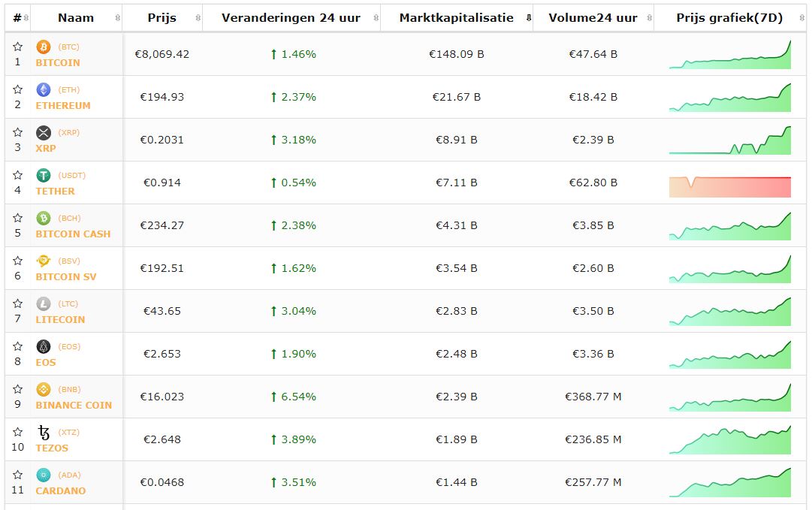Click the Litecoin silver logo icon
812x510 pixels.
(44, 304)
